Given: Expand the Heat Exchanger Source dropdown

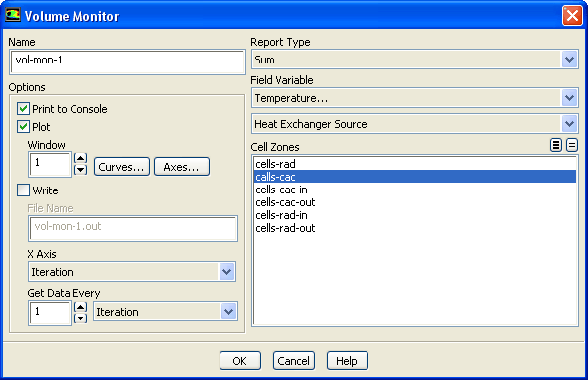Looking at the screenshot, I should coord(570,124).
